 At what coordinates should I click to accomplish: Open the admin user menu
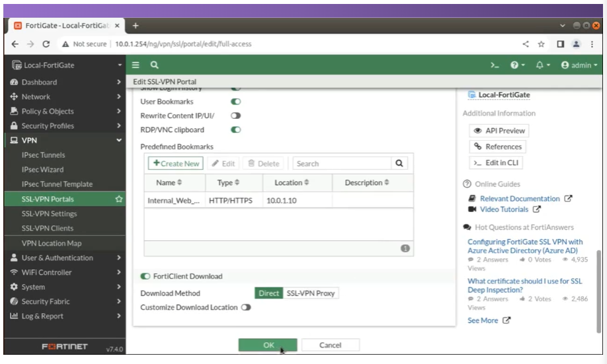coord(579,65)
